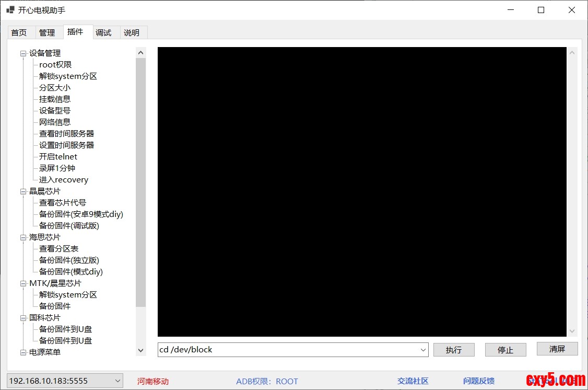Screen dimensions: 588x390
Task: Switch to the 管理 tab
Action: tap(47, 32)
